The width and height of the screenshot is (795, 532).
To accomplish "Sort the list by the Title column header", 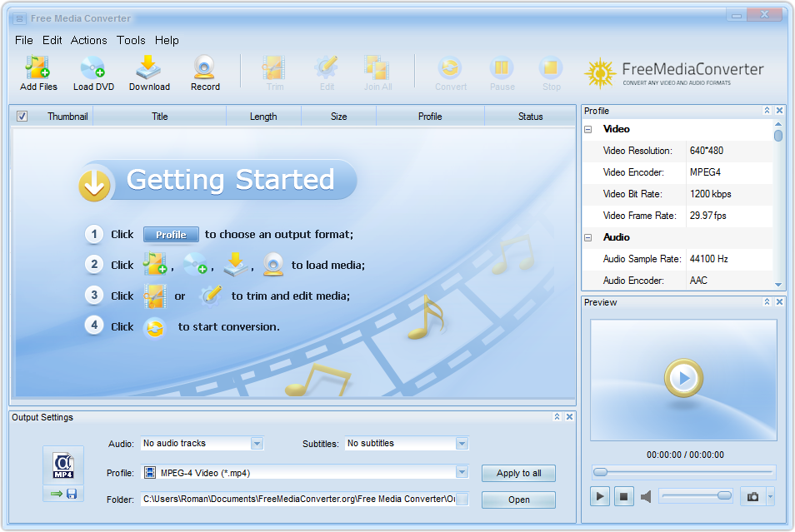I will (160, 117).
